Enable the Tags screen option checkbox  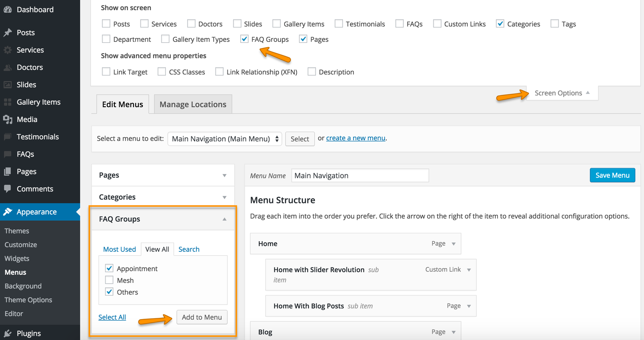point(555,24)
